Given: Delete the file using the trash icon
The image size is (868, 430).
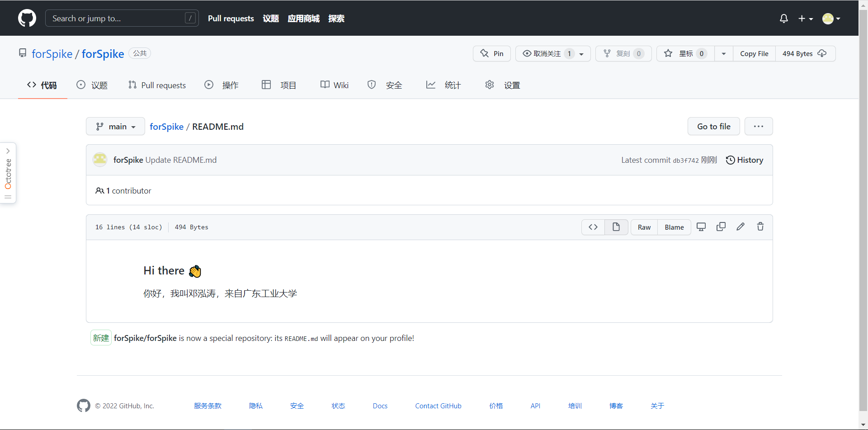Looking at the screenshot, I should (760, 227).
